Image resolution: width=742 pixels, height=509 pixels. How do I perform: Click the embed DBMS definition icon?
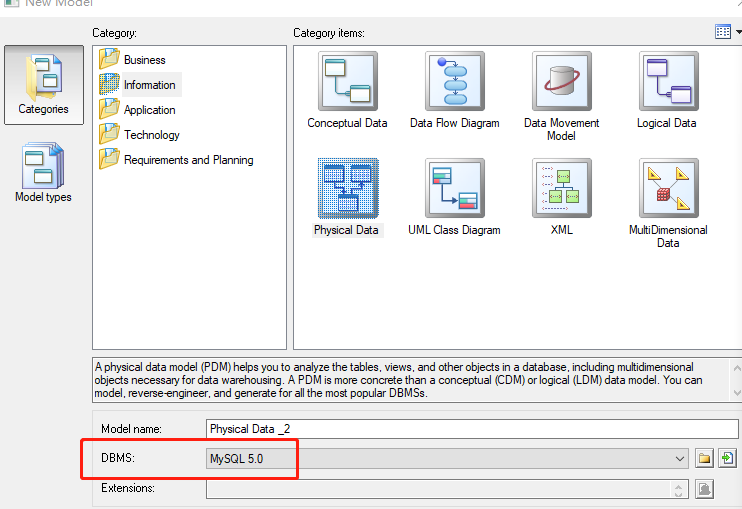727,458
